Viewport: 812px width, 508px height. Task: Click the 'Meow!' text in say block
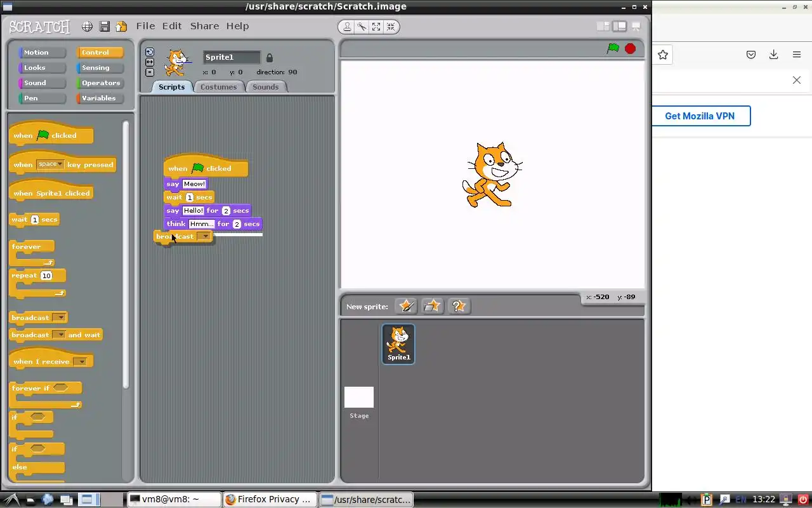click(x=194, y=184)
